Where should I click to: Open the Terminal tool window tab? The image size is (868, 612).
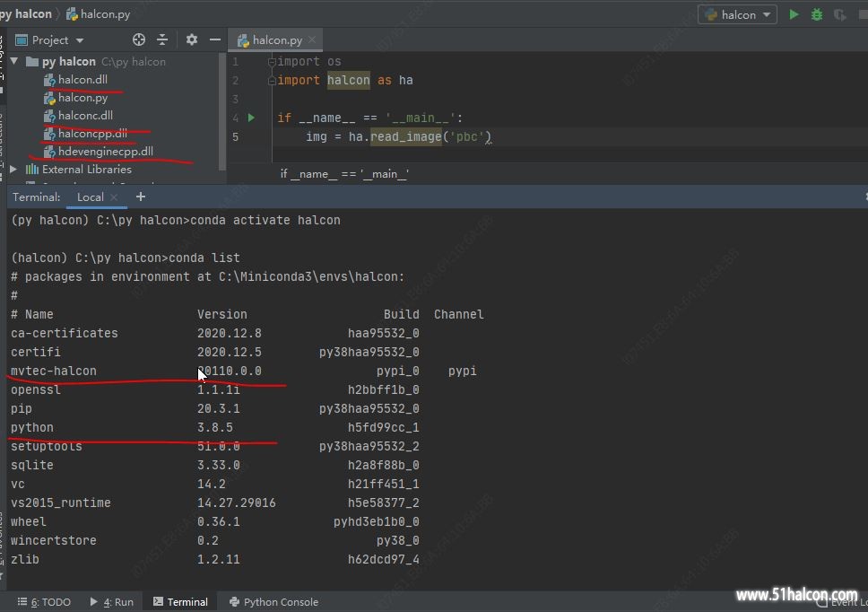click(x=180, y=601)
